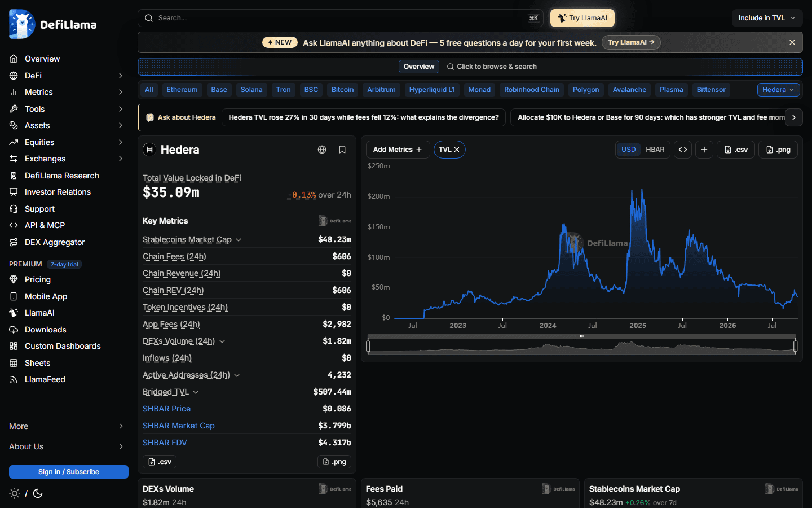Open Hedera website globe icon
Screen dimensions: 812x508
click(x=322, y=150)
